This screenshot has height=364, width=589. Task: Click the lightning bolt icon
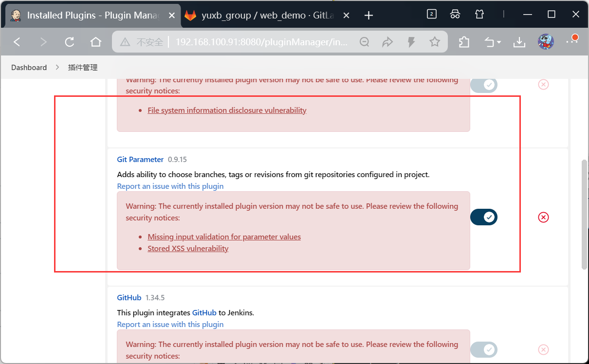pyautogui.click(x=411, y=42)
